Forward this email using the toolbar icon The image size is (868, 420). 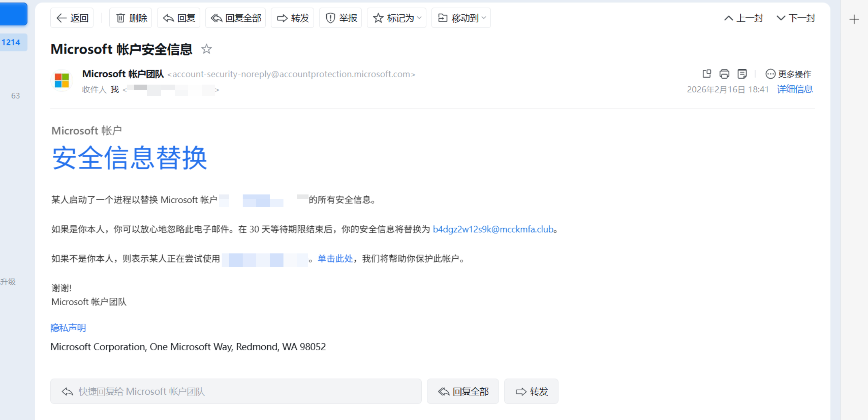tap(292, 18)
